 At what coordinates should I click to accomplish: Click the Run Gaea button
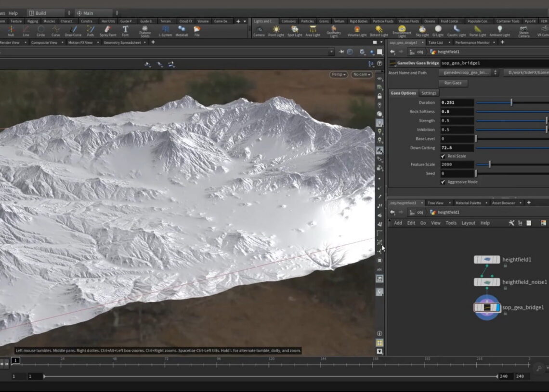pos(453,83)
